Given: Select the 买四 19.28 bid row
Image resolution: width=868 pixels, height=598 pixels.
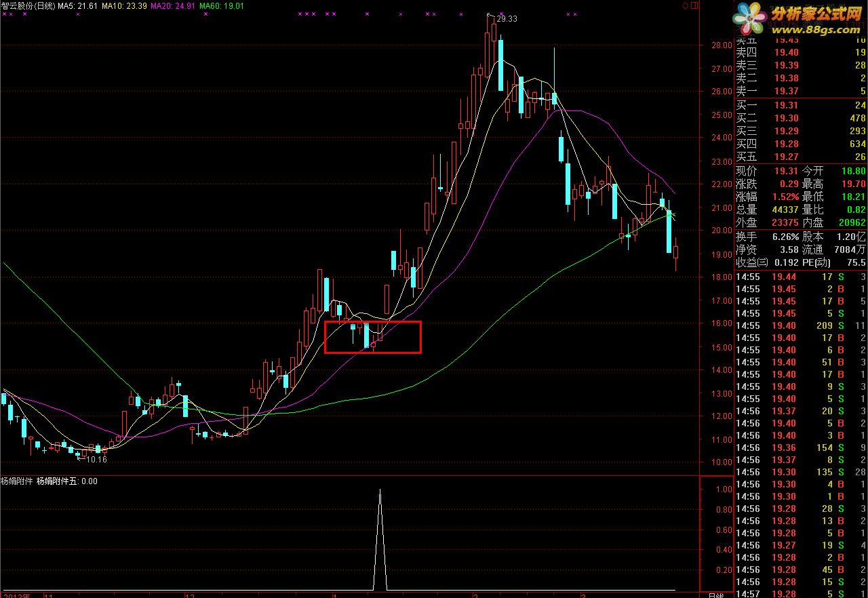Looking at the screenshot, I should (x=801, y=144).
